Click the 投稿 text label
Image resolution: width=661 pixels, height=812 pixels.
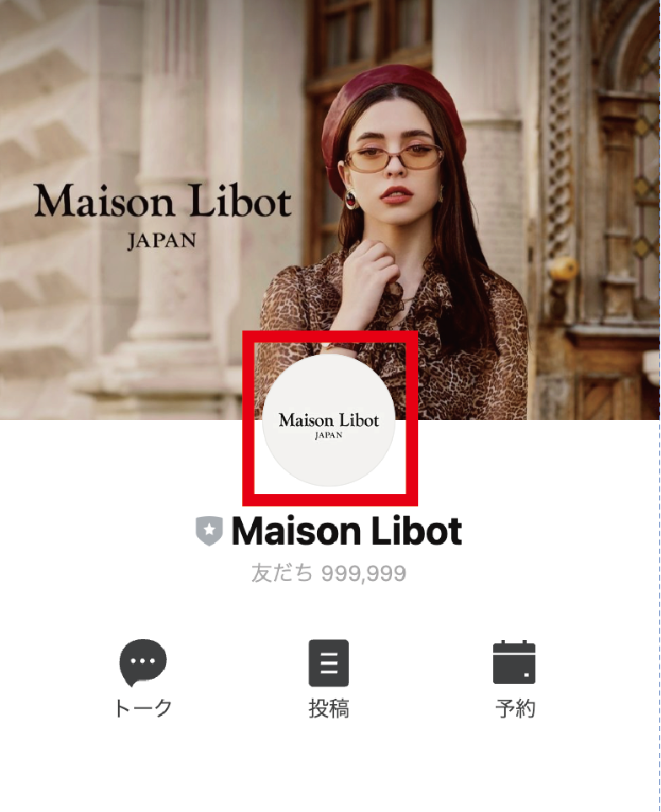[329, 708]
